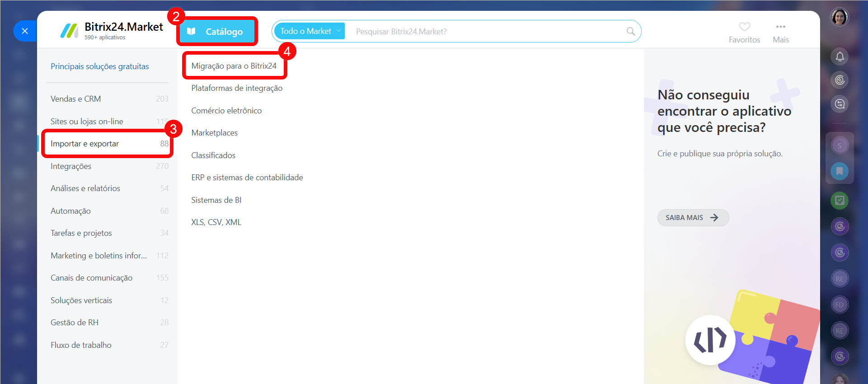Open Migração para o Bitrix24 subcategory
Viewport: 868px width, 384px height.
coord(234,66)
